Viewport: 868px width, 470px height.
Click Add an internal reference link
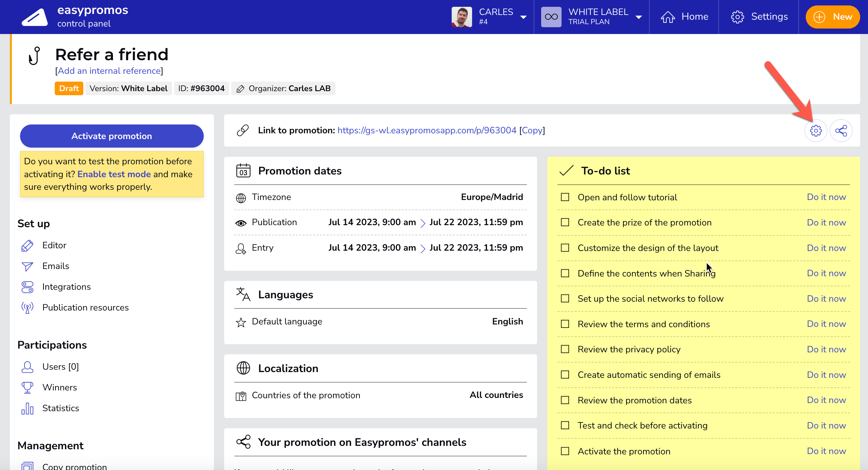(x=109, y=71)
